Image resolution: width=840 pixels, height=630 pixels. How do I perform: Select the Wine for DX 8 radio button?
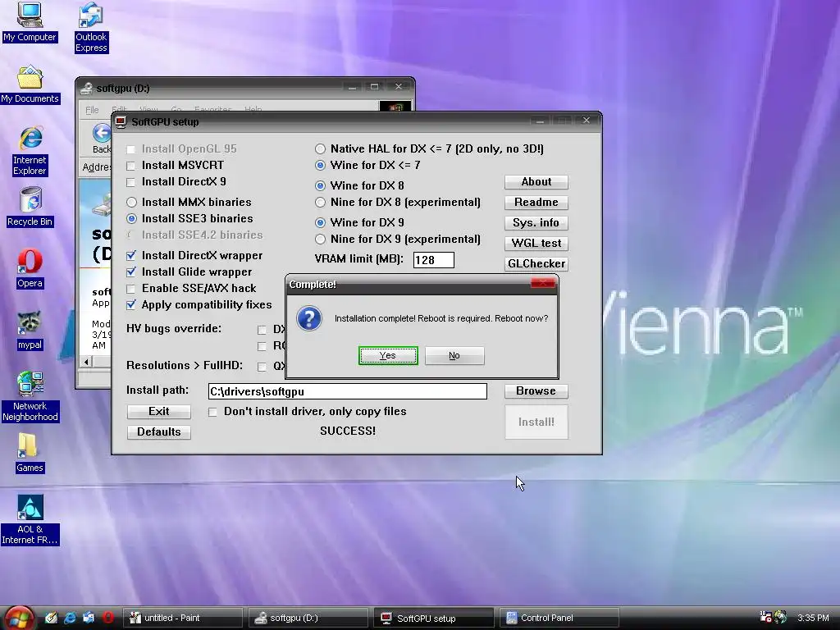(320, 186)
